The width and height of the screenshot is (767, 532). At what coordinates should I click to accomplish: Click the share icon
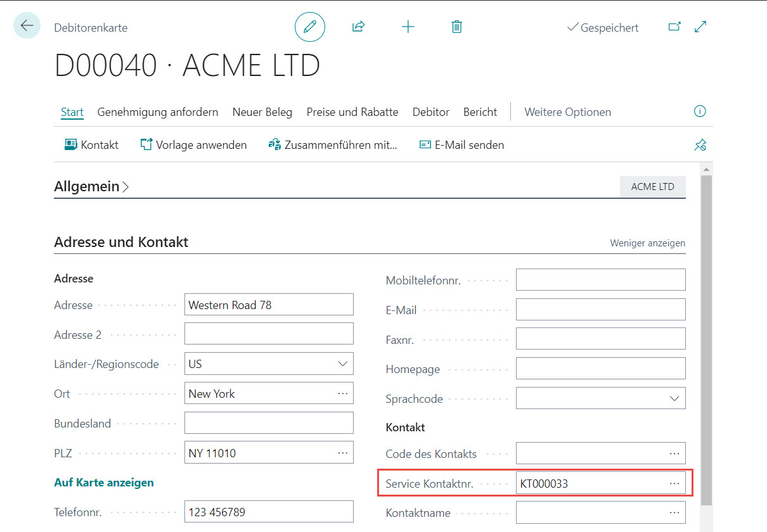click(x=358, y=27)
